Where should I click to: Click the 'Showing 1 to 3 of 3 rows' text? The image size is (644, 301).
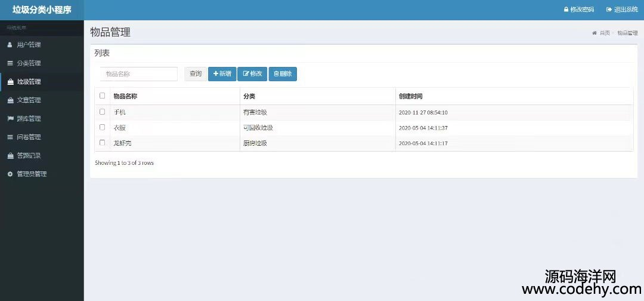pos(125,163)
